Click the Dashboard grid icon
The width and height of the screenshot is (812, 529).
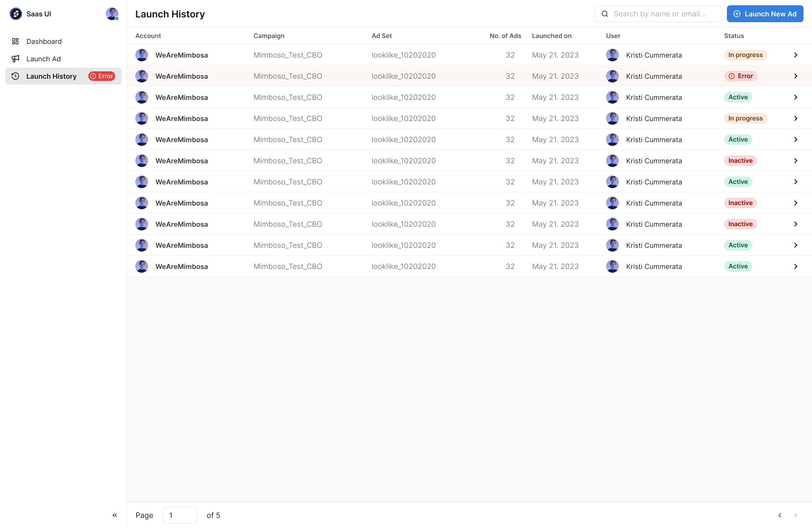(15, 41)
